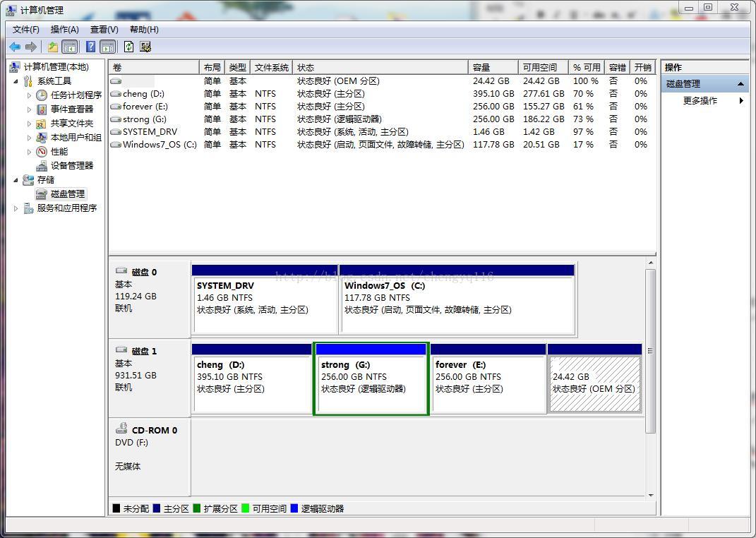
Task: Click the 系统工具 tools icon
Action: pyautogui.click(x=28, y=81)
